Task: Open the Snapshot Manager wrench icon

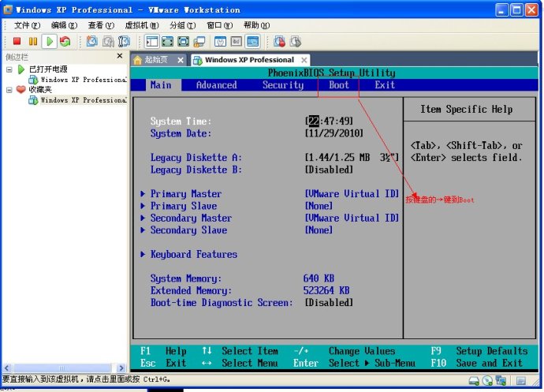Action: coord(124,41)
